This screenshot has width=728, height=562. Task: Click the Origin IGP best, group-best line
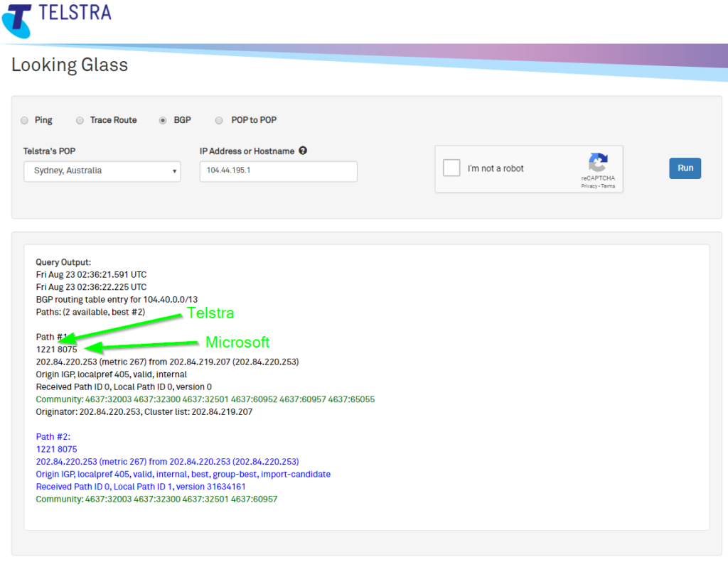click(x=183, y=475)
